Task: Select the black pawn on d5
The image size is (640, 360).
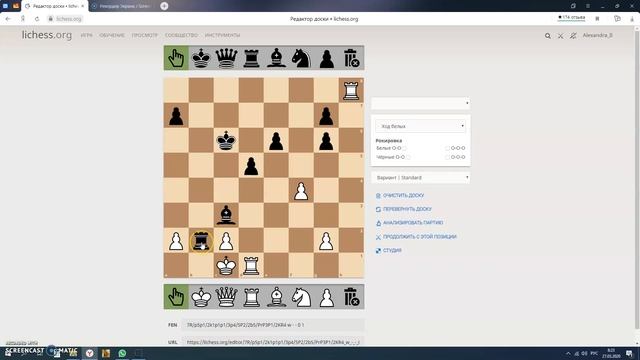Action: point(251,165)
